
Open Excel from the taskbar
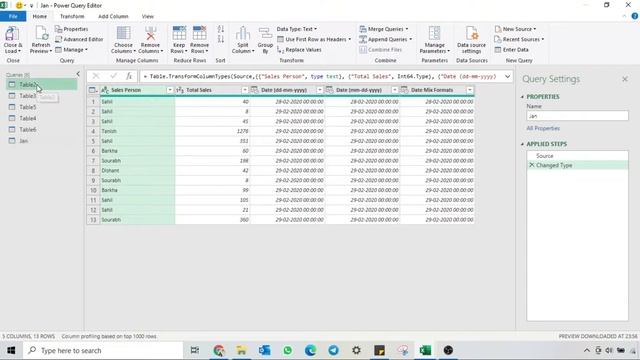point(425,350)
